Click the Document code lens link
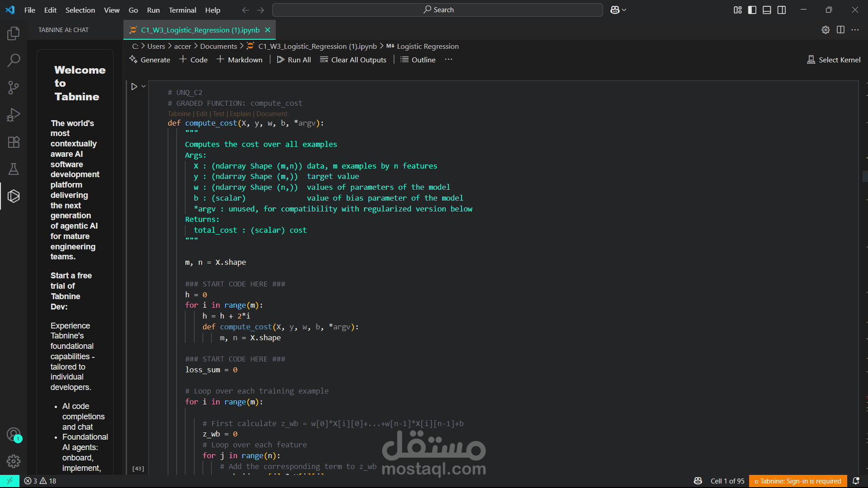The width and height of the screenshot is (868, 488). [x=272, y=114]
